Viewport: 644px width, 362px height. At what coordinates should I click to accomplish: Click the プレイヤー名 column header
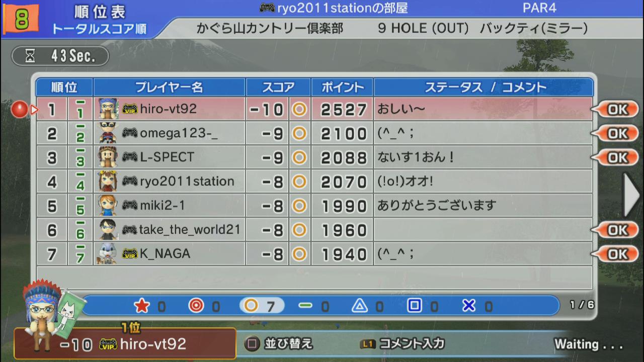pos(169,87)
